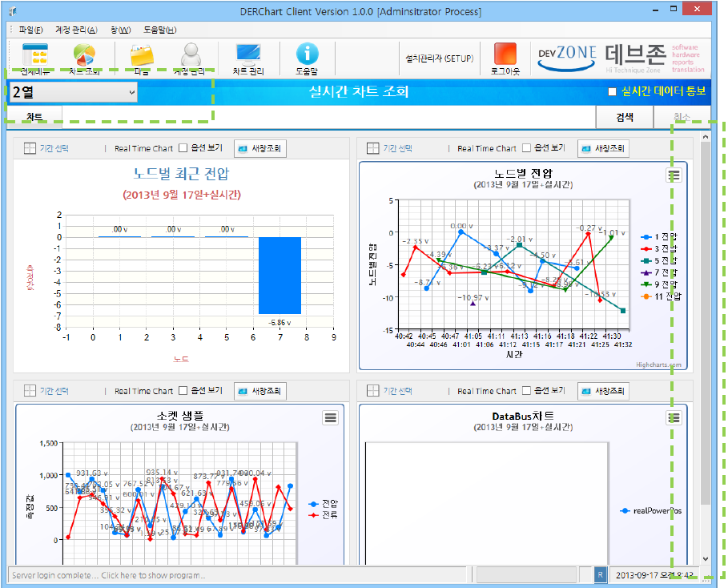
Task: Open the 파일(F) menu
Action: click(x=31, y=30)
